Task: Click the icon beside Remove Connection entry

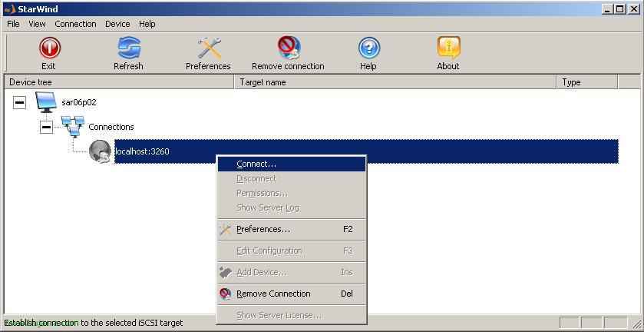Action: (226, 294)
